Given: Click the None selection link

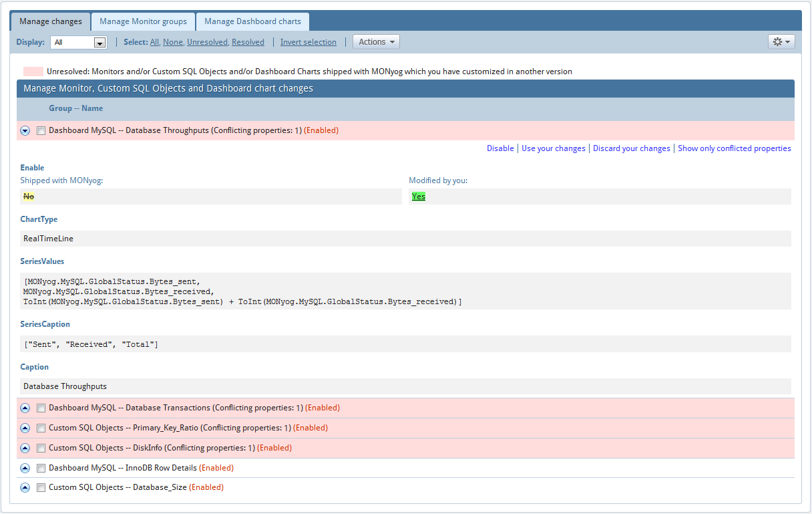Looking at the screenshot, I should (x=172, y=42).
